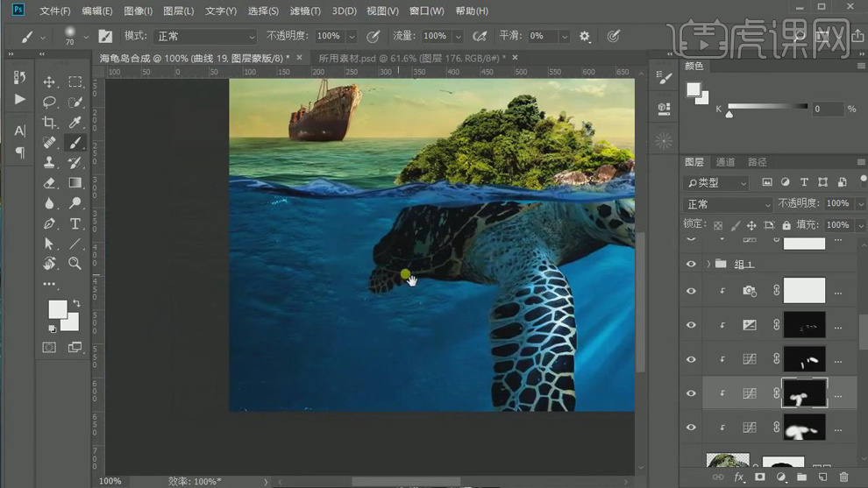Expand the 组1 group folder
This screenshot has height=488, width=868.
(708, 264)
